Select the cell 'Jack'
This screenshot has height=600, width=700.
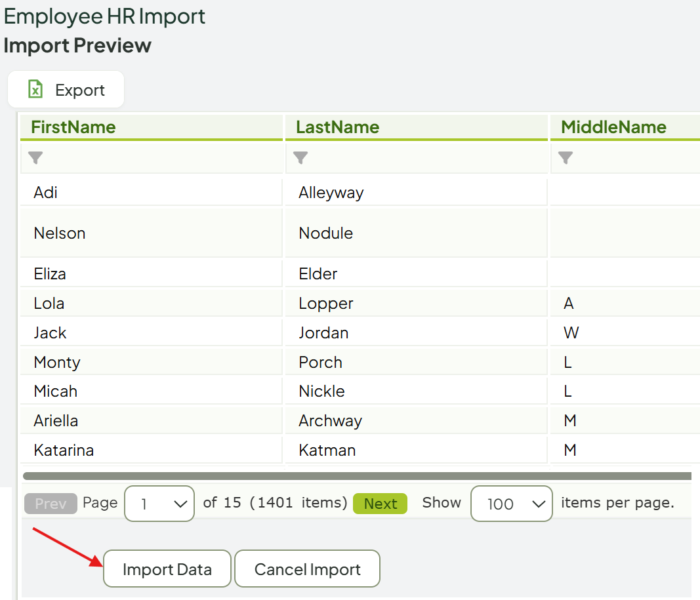coord(152,333)
